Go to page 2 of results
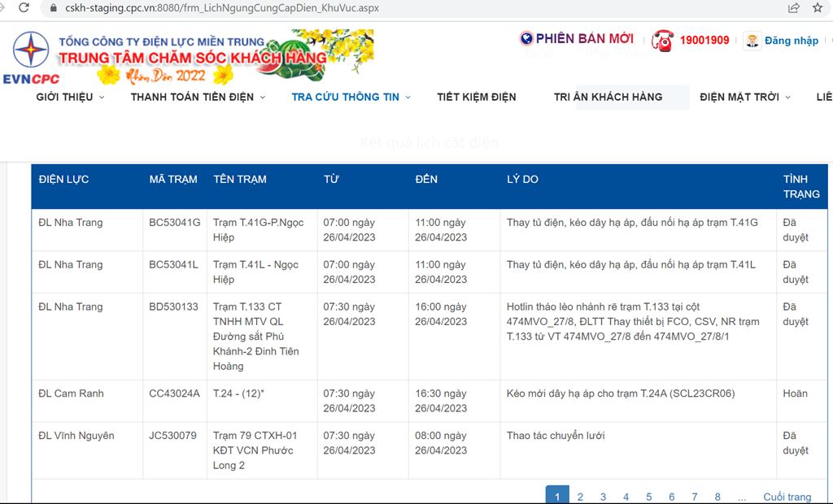 [x=580, y=497]
